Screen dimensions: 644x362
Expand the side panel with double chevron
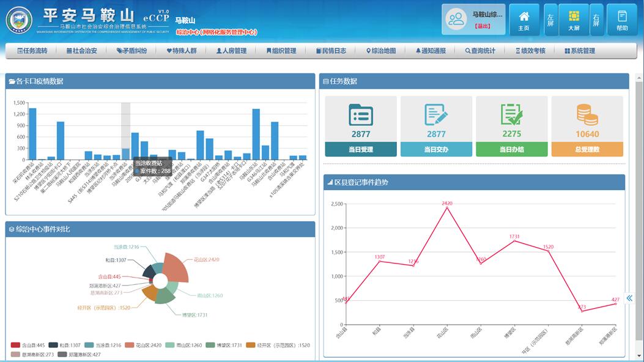point(629,298)
